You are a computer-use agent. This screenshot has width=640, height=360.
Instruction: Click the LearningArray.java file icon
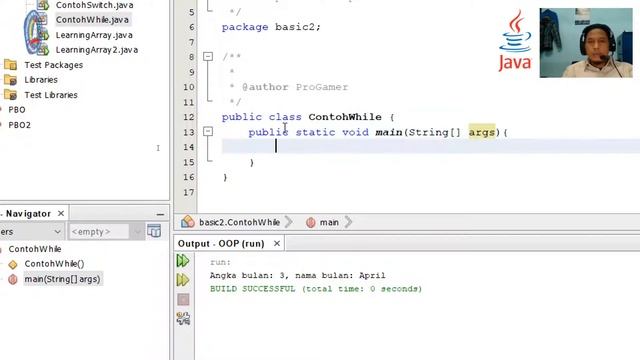pos(43,35)
